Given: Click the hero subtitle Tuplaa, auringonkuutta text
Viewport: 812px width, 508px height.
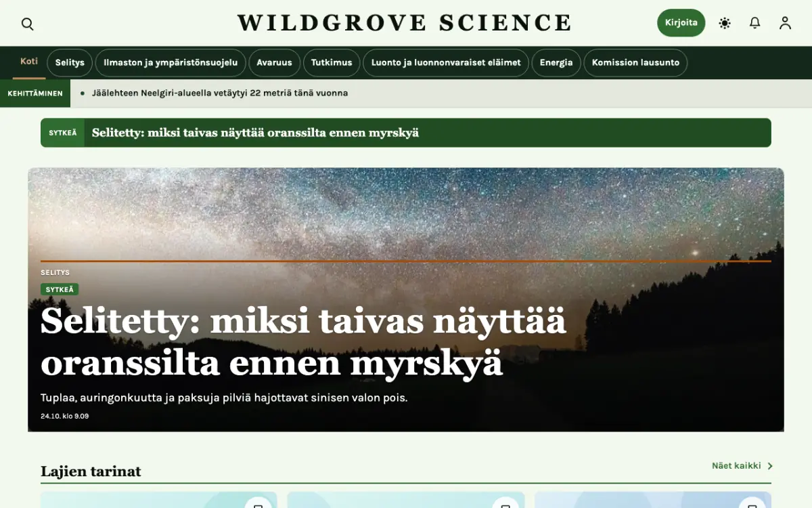Looking at the screenshot, I should click(224, 398).
